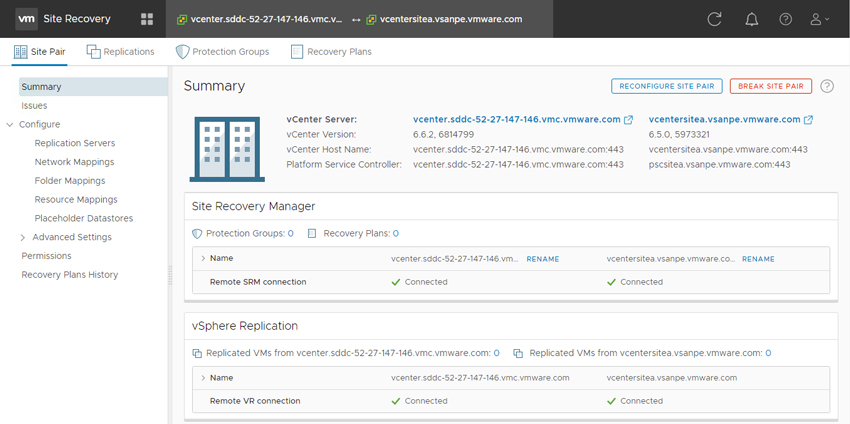This screenshot has width=850, height=424.
Task: Click Connected status for vcentersitea SRM connection
Action: tap(635, 282)
